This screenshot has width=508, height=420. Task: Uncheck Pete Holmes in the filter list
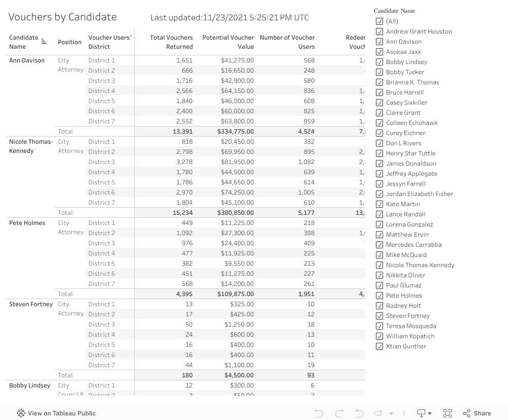click(x=379, y=296)
